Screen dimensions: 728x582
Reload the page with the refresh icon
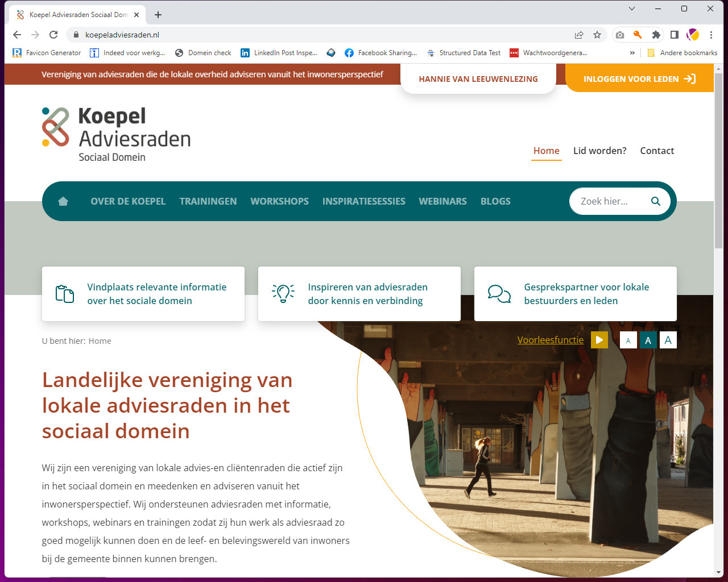(53, 35)
